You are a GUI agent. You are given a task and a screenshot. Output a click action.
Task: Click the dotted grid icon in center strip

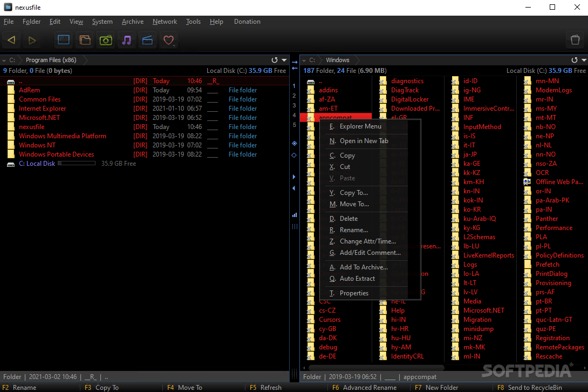(295, 226)
